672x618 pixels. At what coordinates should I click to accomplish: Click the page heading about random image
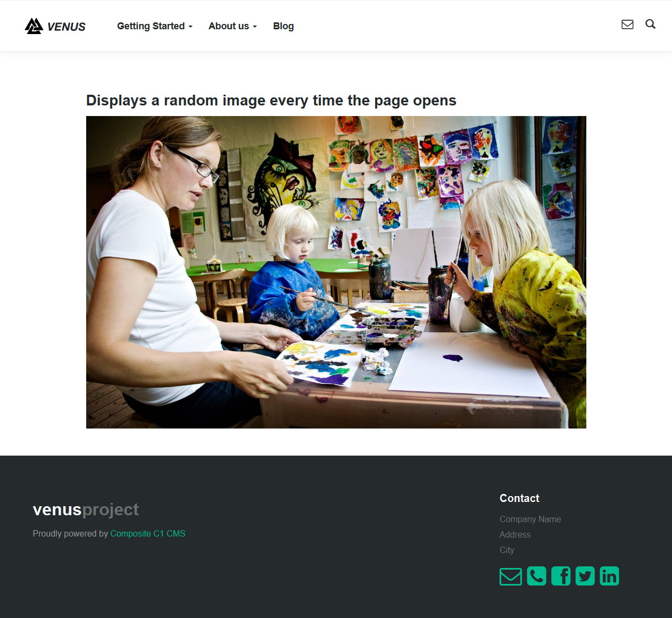271,101
